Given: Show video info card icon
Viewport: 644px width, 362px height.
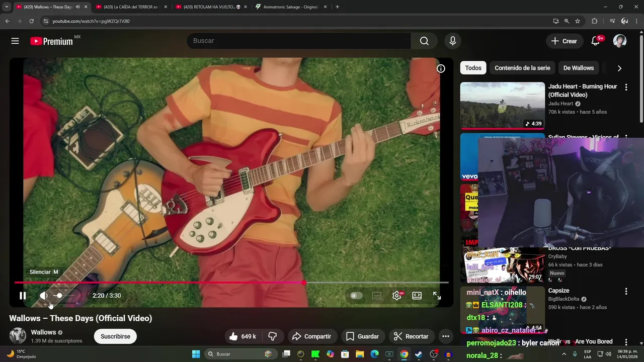Looking at the screenshot, I should coord(441,69).
